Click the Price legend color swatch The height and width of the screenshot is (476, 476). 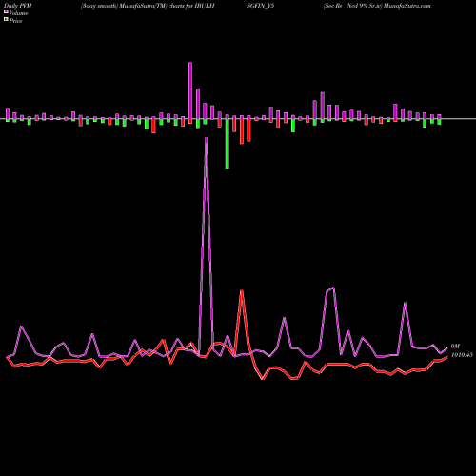tap(6, 20)
